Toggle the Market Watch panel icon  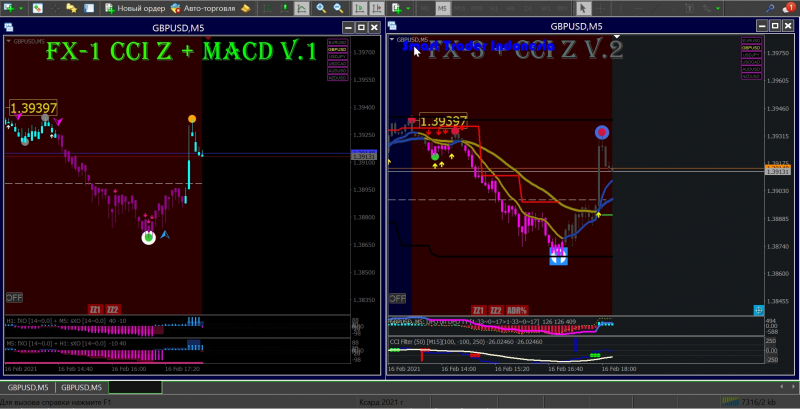pos(38,8)
